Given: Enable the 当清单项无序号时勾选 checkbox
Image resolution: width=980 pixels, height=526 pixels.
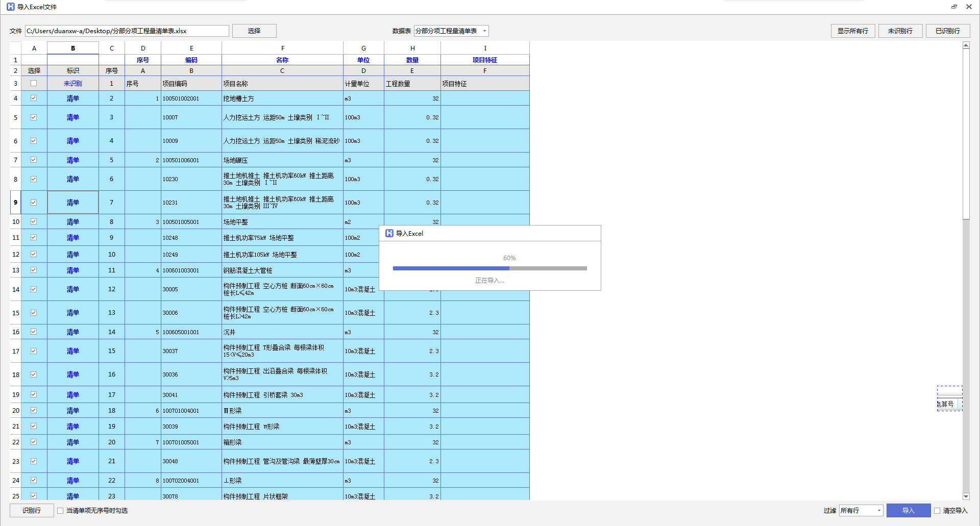Looking at the screenshot, I should click(x=60, y=511).
